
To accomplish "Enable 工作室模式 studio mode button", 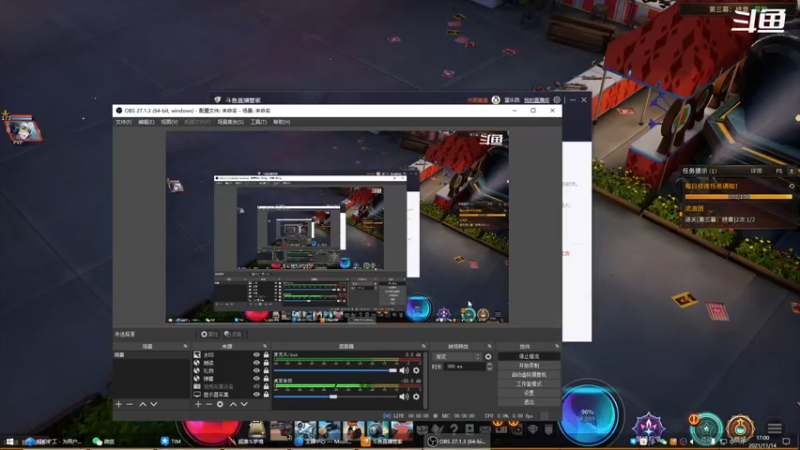I will 529,384.
